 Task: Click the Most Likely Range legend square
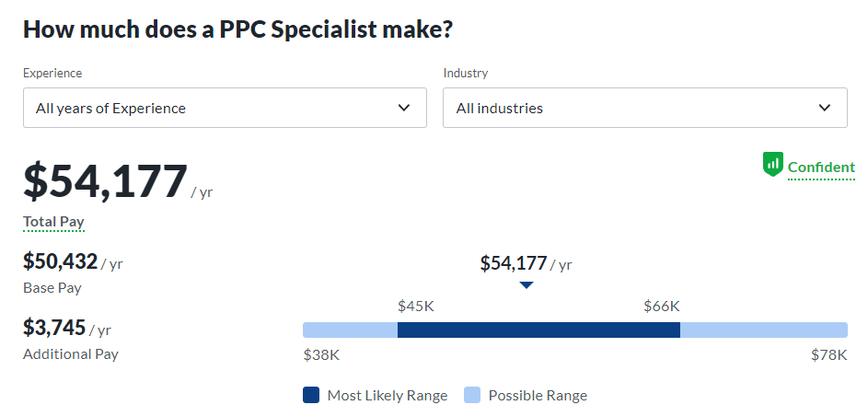click(x=311, y=395)
